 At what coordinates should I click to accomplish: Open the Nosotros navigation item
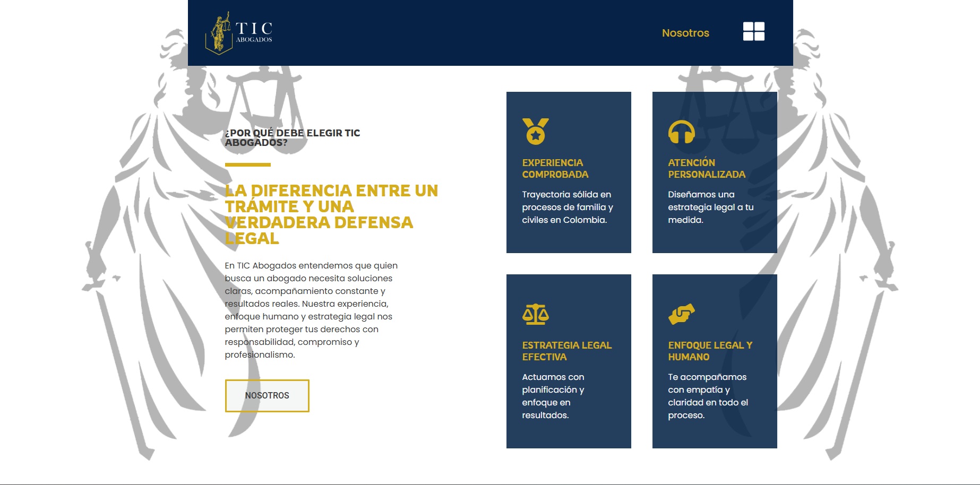pos(685,33)
